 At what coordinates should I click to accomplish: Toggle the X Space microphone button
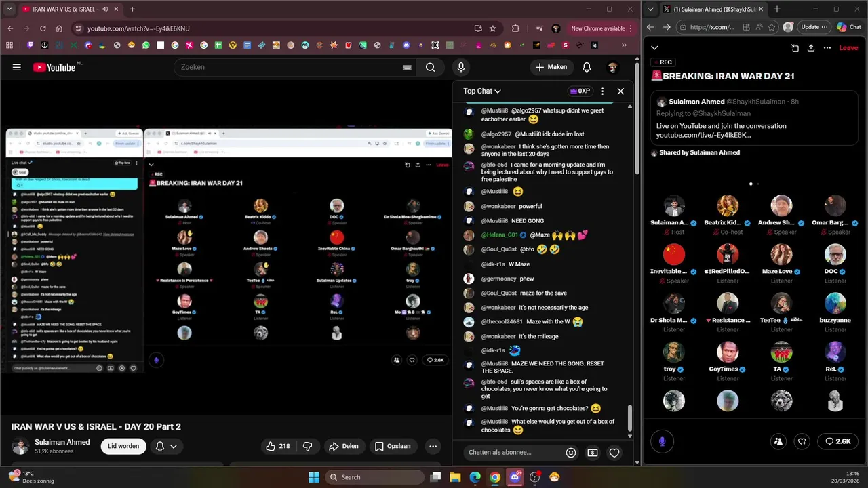coord(663,441)
